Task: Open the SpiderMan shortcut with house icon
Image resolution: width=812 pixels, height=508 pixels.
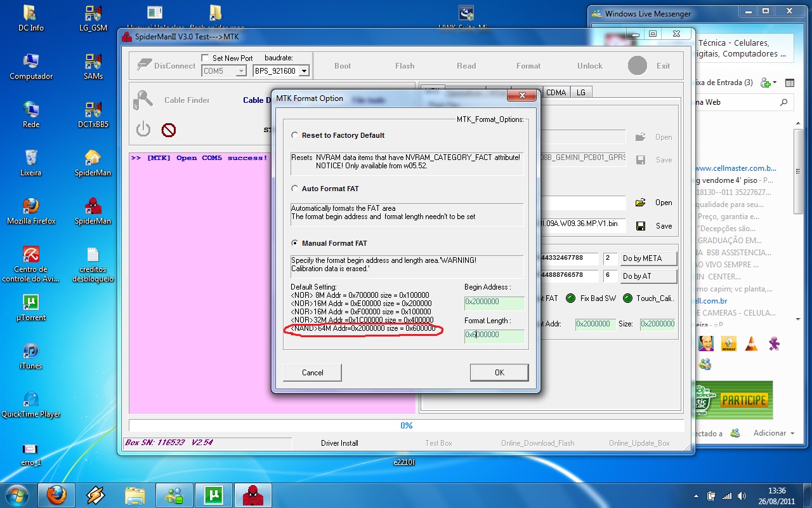Action: (x=93, y=164)
